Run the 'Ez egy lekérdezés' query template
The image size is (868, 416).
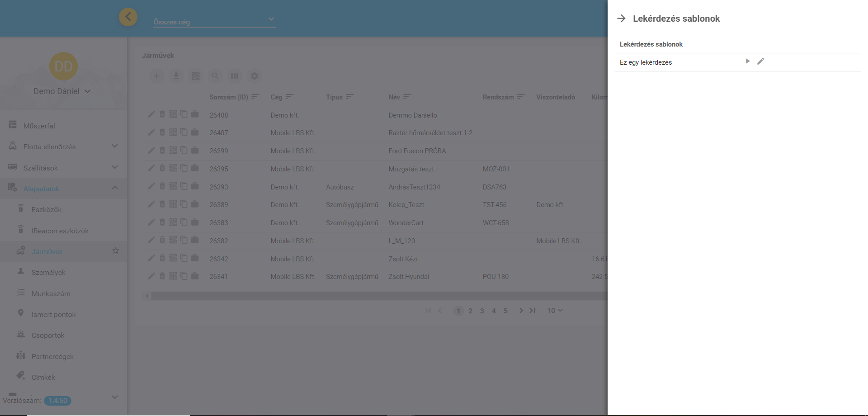point(747,61)
